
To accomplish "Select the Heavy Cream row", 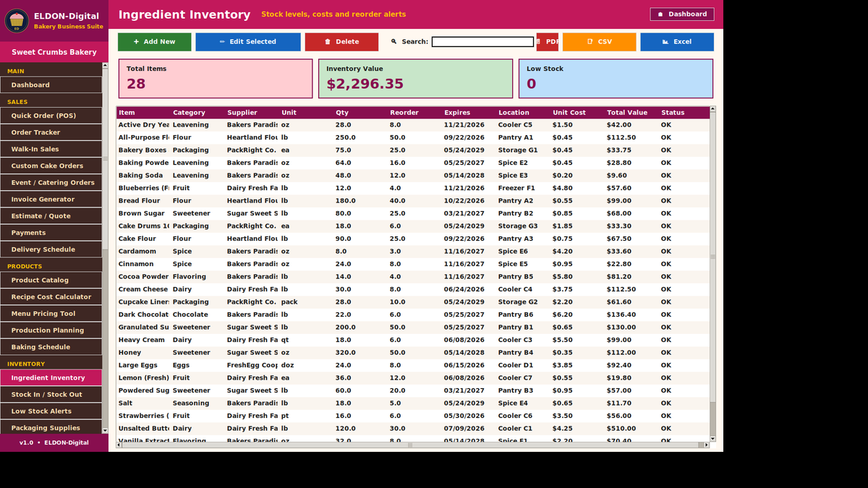I will pyautogui.click(x=413, y=340).
